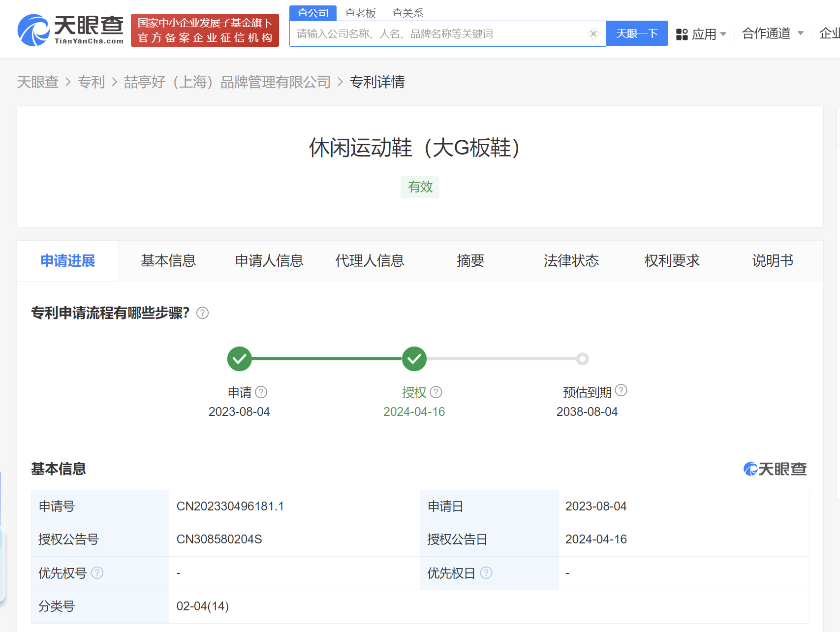Click the help icon next to 优先权日
This screenshot has width=840, height=632.
(486, 573)
